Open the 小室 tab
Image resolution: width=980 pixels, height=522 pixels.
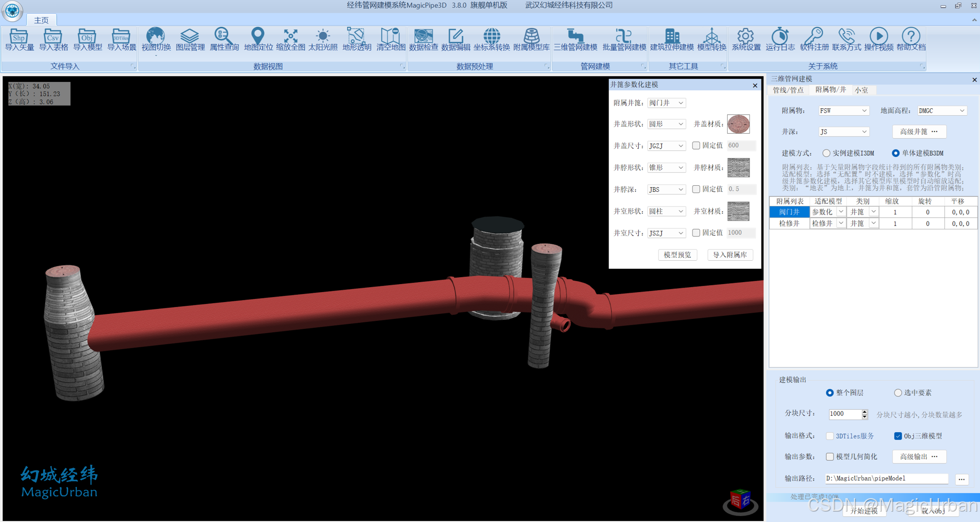[861, 90]
